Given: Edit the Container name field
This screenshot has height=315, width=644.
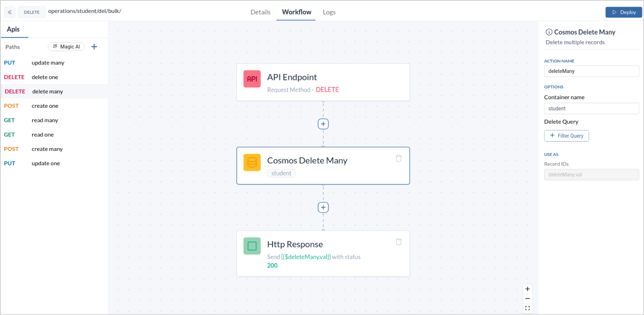Looking at the screenshot, I should click(591, 108).
